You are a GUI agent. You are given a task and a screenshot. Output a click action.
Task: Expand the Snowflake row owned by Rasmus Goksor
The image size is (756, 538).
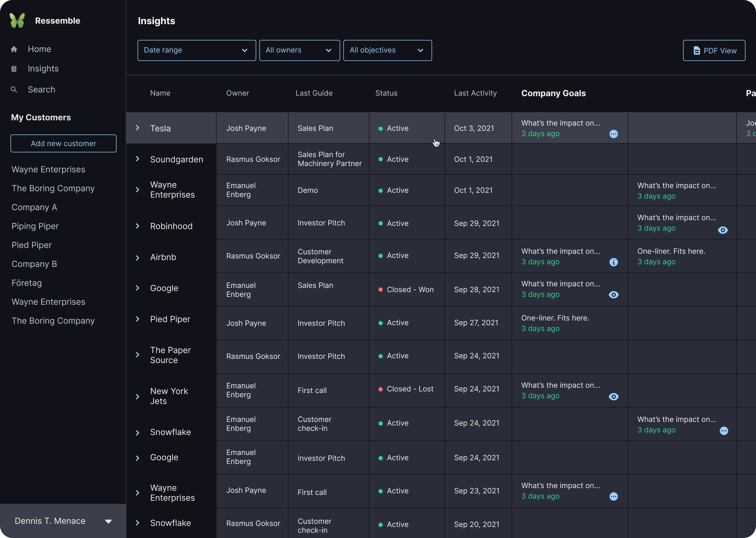(138, 523)
